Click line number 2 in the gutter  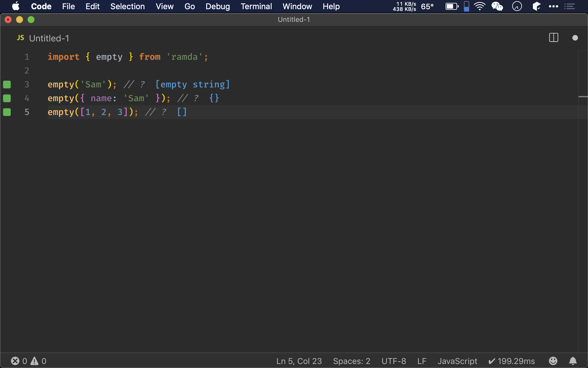27,71
